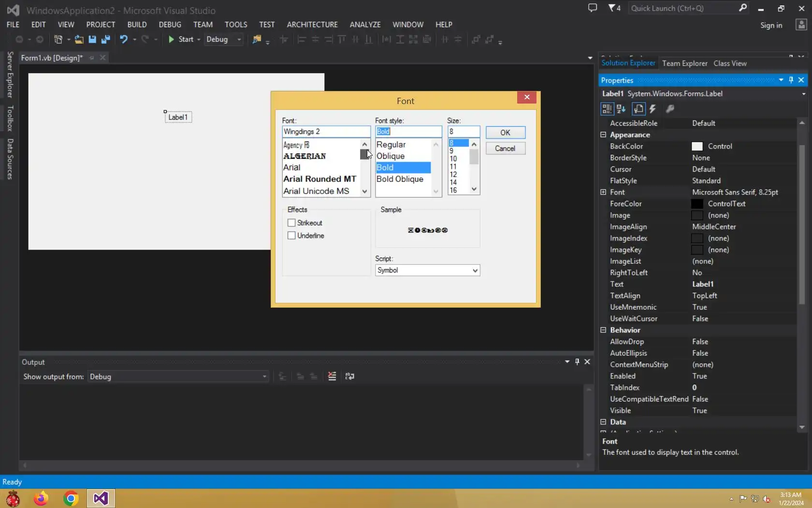Open the ARCHITECTURE menu

point(312,25)
